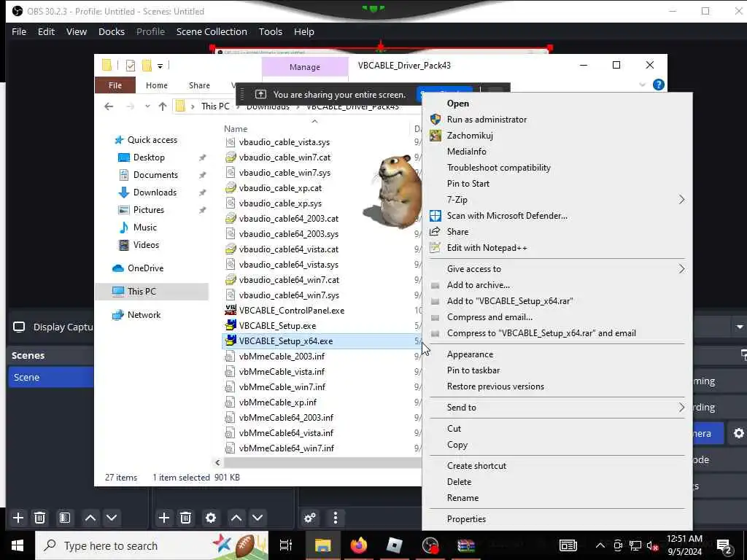Expand the 7-Zip submenu arrow

pos(682,200)
